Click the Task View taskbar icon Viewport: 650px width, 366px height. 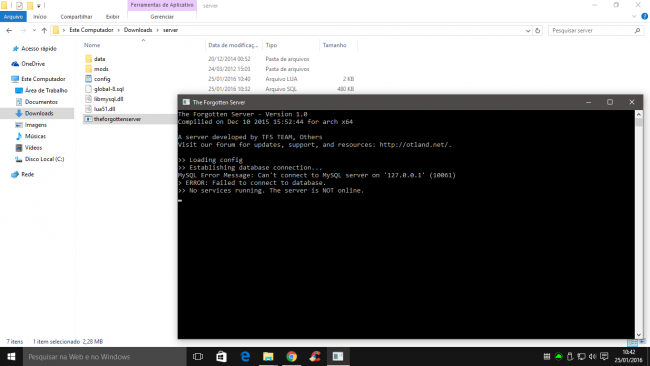[198, 356]
